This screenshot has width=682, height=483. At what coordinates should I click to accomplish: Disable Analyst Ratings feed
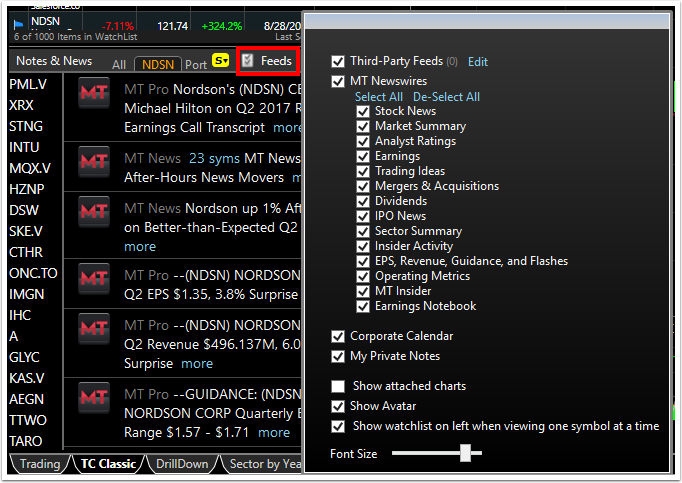(363, 141)
